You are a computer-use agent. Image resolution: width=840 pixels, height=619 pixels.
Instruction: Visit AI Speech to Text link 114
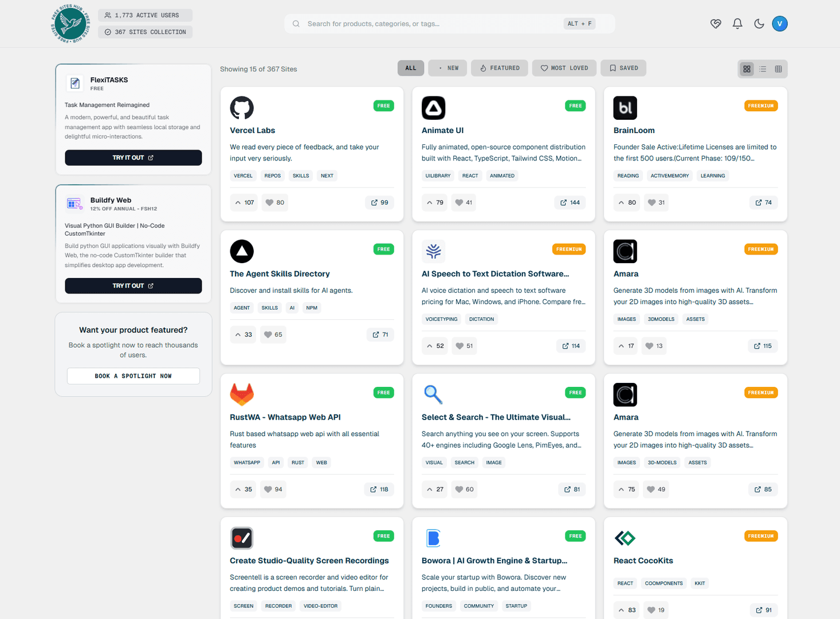tap(571, 346)
